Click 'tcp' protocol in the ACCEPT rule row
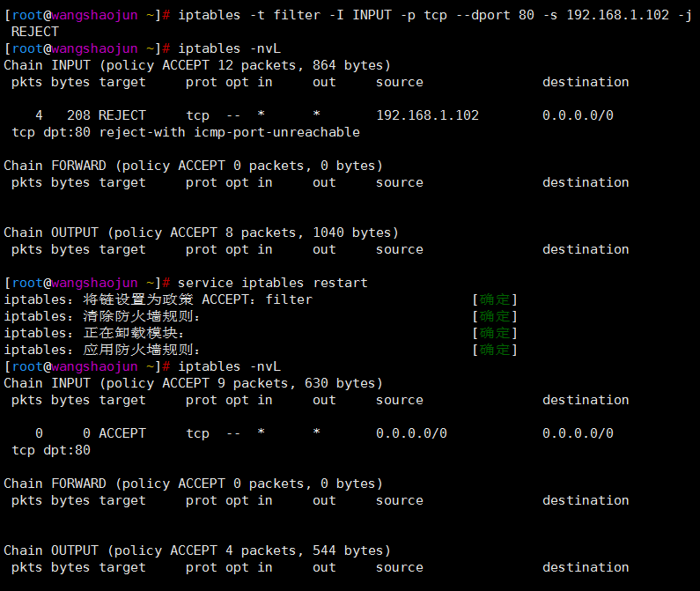Screen dimensions: 700x591 pos(197,433)
